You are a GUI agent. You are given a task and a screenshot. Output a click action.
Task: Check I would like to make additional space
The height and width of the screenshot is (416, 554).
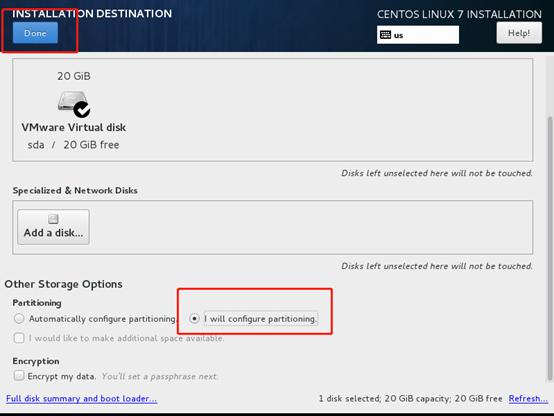tap(19, 338)
